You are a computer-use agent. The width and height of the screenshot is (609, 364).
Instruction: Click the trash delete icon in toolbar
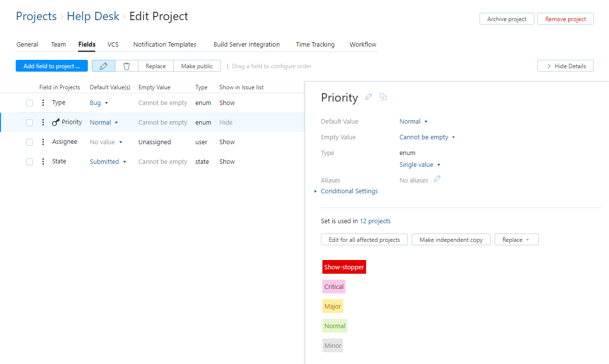pos(127,66)
